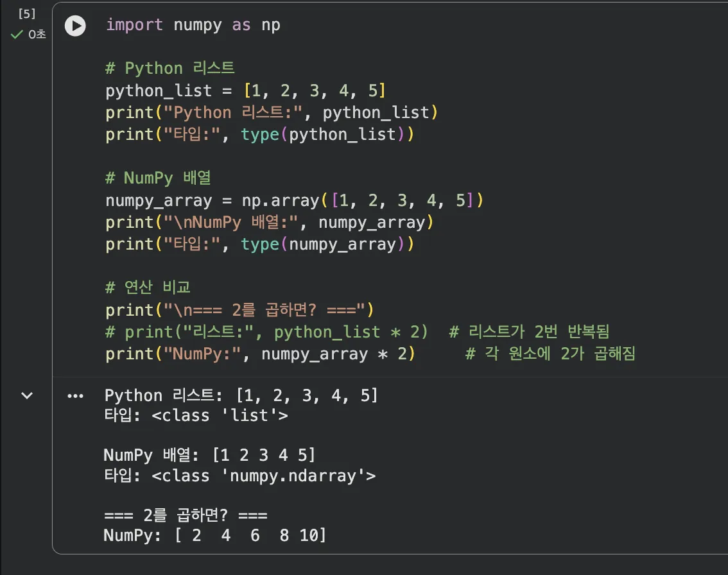This screenshot has height=575, width=728.
Task: Run the cell with the play button
Action: coord(75,26)
